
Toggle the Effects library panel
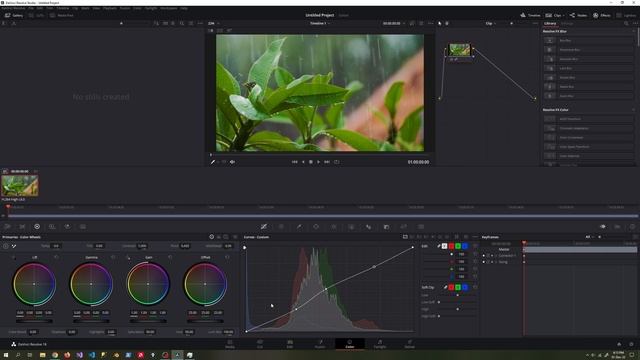pyautogui.click(x=602, y=15)
